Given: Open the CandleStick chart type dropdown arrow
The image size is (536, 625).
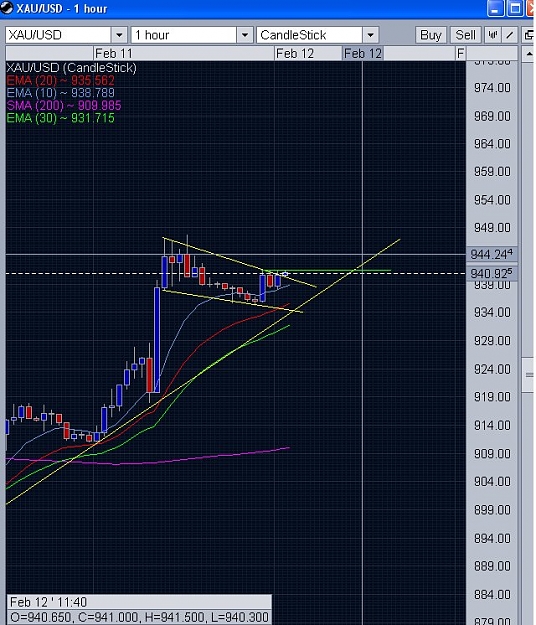Looking at the screenshot, I should (x=370, y=35).
